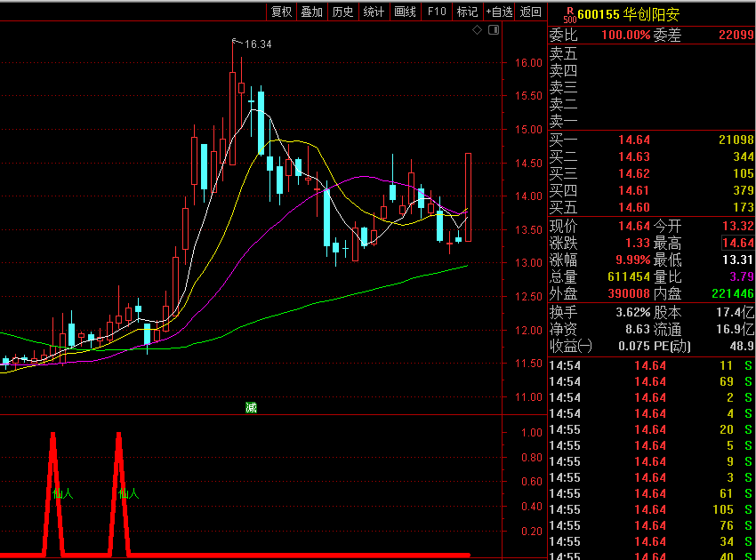Image resolution: width=756 pixels, height=560 pixels.
Task: Click 总量 value 611454
Action: [629, 276]
